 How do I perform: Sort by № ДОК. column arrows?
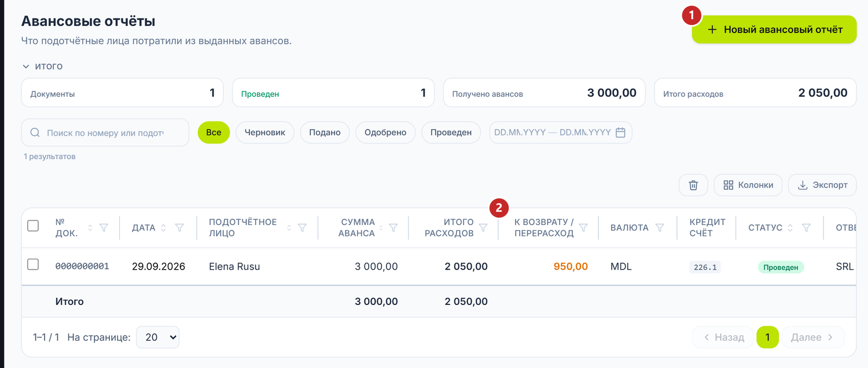(x=90, y=228)
